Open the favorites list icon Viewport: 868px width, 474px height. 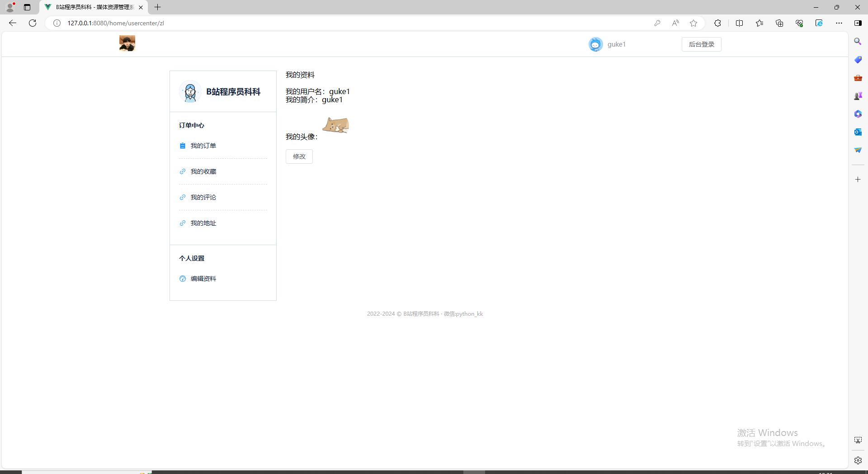tap(759, 23)
